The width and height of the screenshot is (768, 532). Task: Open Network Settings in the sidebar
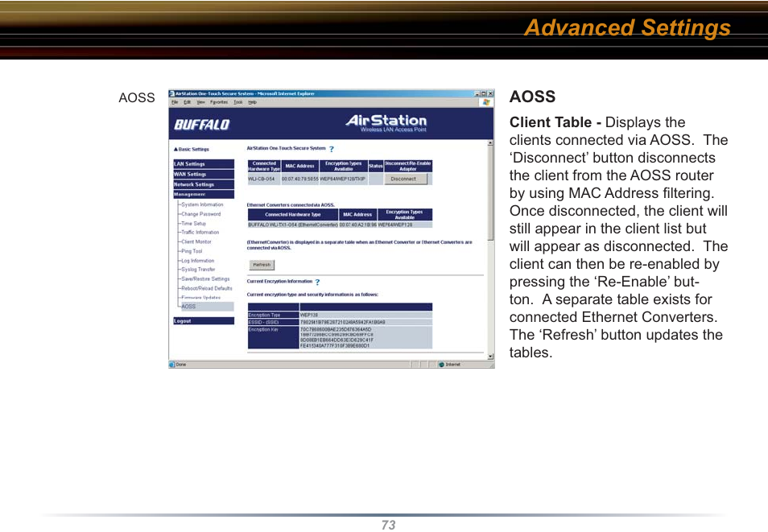pos(204,184)
